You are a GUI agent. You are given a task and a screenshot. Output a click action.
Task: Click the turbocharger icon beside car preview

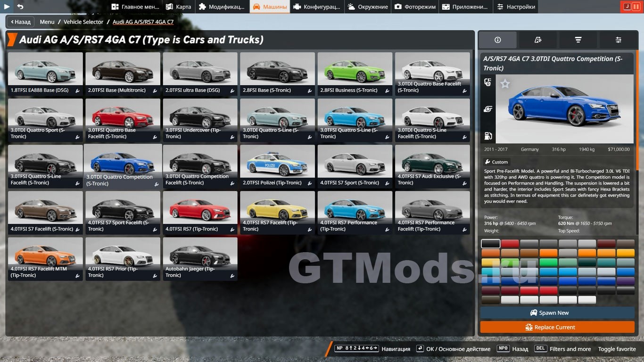point(488,109)
